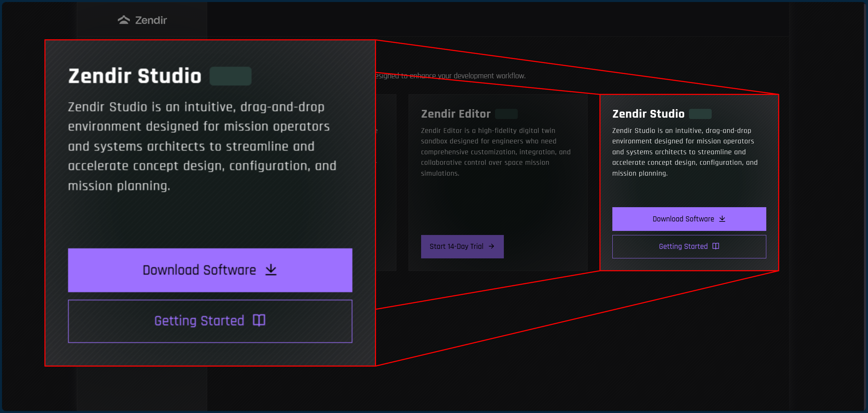
Task: Open Getting Started in small Studio card
Action: (x=683, y=247)
